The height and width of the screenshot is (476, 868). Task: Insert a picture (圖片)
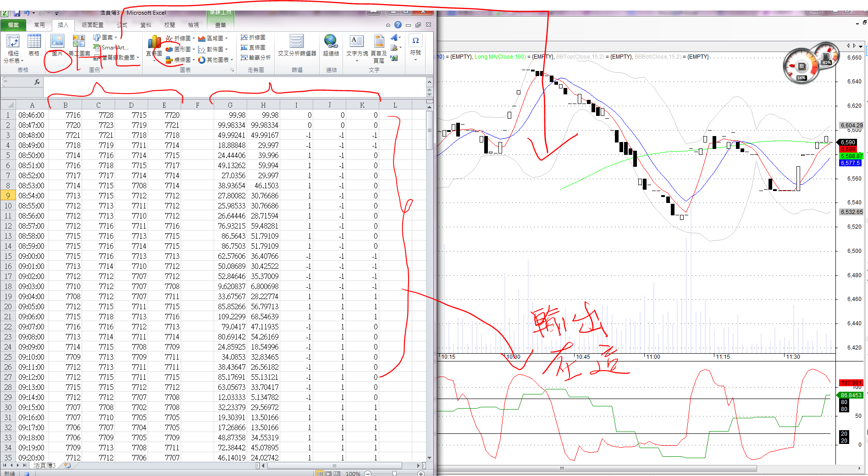coord(57,45)
